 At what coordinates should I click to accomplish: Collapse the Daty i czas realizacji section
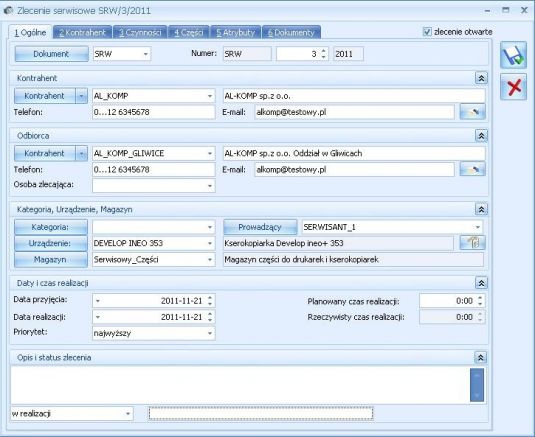[481, 283]
